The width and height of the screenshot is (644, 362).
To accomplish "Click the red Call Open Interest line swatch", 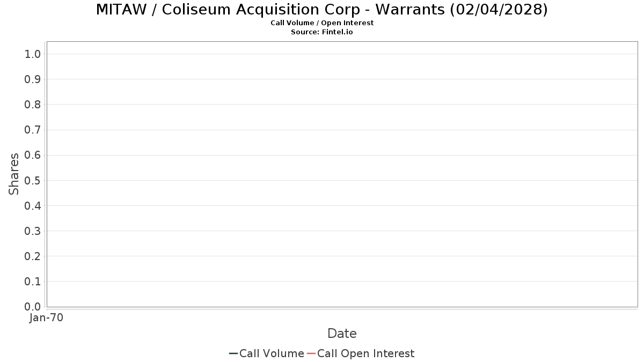I will [x=311, y=353].
